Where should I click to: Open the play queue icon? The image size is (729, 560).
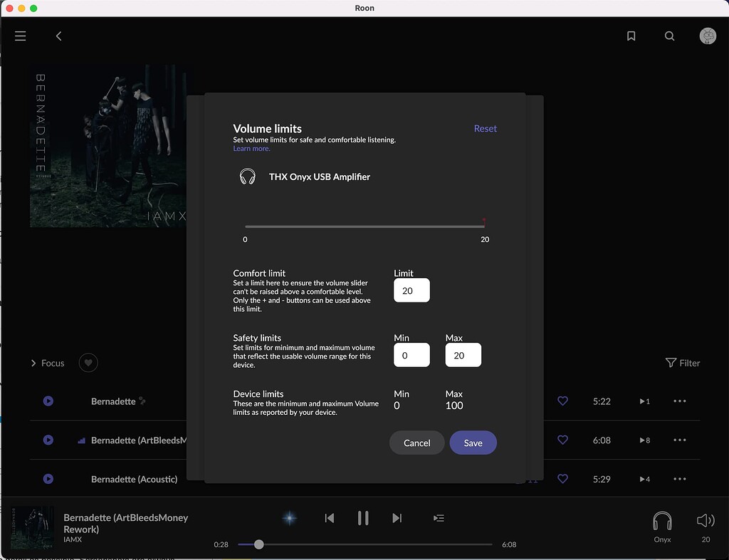pyautogui.click(x=439, y=518)
